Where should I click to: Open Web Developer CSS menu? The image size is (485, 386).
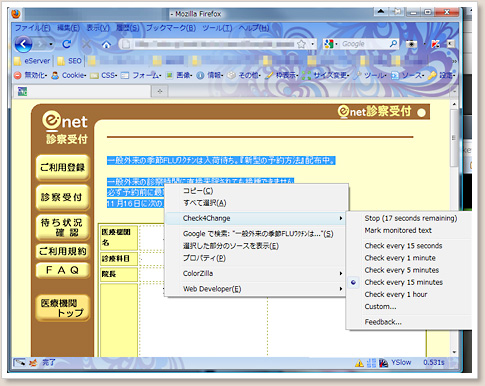104,75
